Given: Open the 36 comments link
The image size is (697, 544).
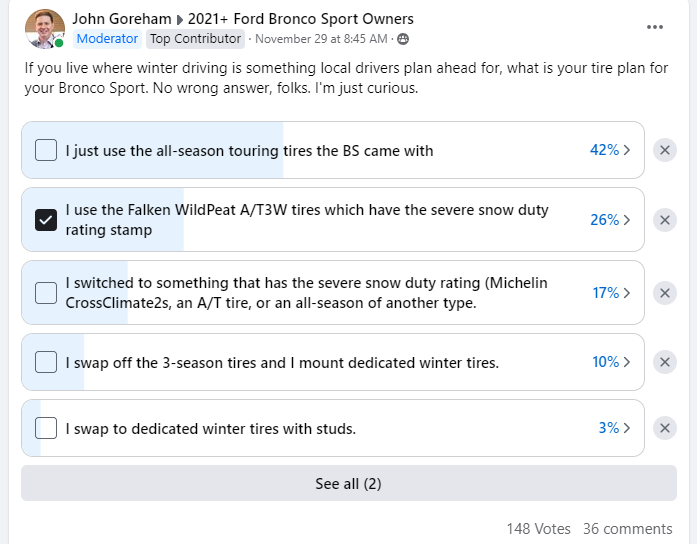Looking at the screenshot, I should [628, 528].
